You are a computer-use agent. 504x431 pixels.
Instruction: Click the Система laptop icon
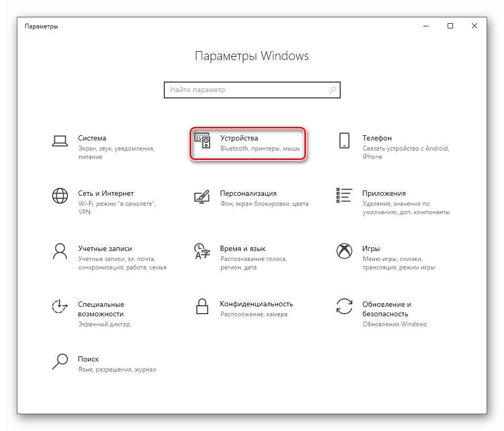(x=60, y=141)
